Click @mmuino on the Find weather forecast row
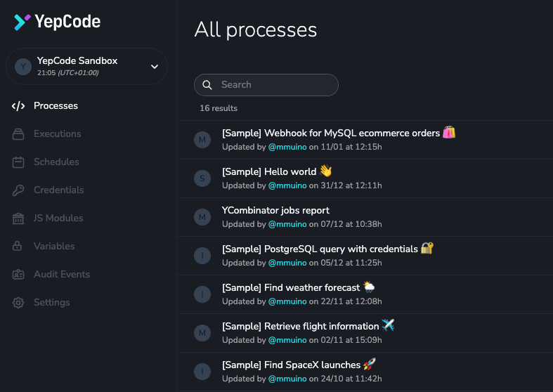553x392 pixels. [287, 301]
